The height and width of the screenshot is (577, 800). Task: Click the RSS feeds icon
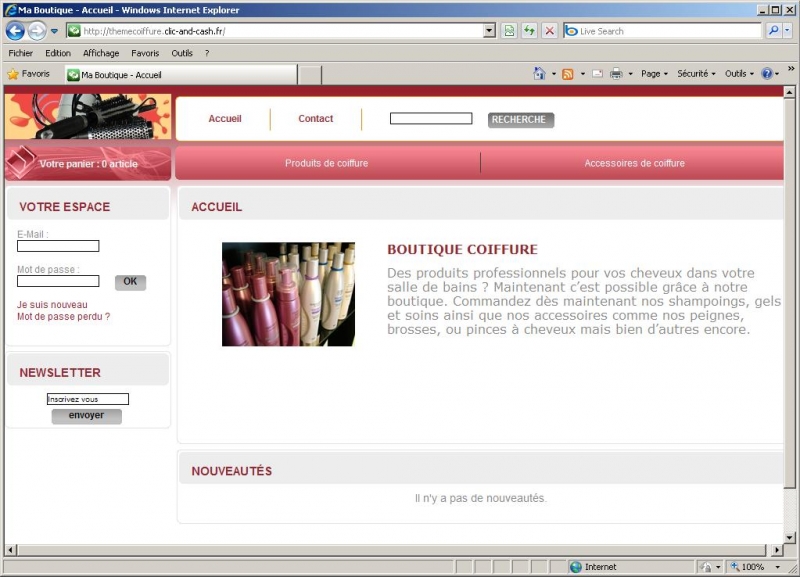coord(567,74)
